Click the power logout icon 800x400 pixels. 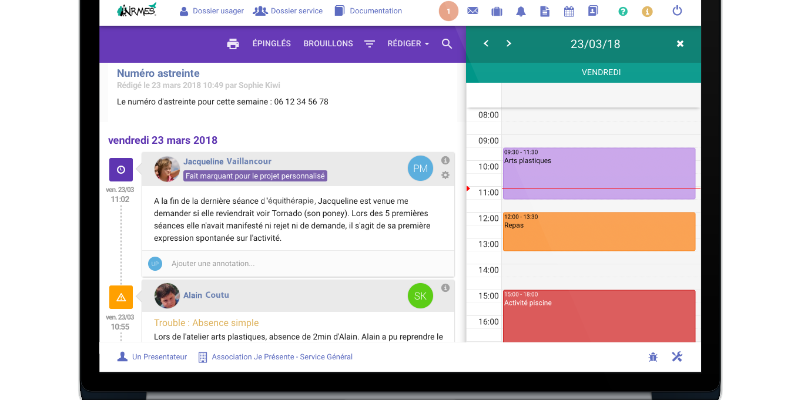677,10
